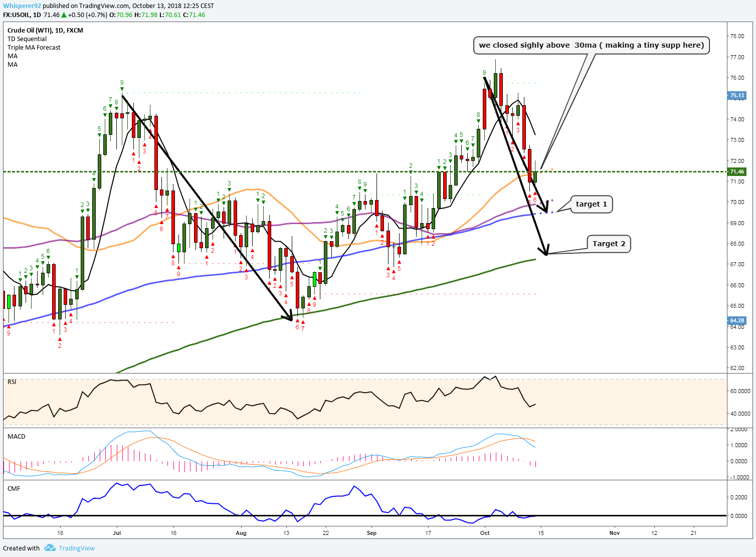Viewport: 756px width, 557px height.
Task: Click the 1.0000 MACD axis value
Action: coord(740,445)
